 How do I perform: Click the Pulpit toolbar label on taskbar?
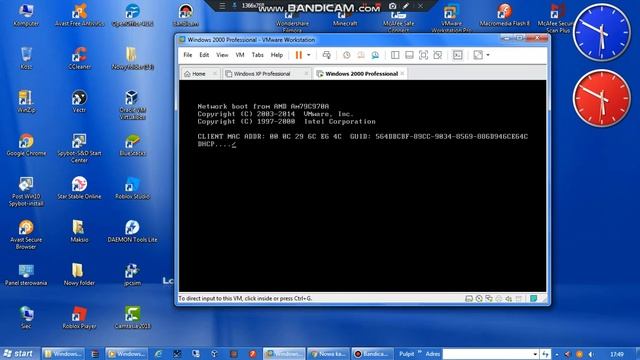point(407,354)
